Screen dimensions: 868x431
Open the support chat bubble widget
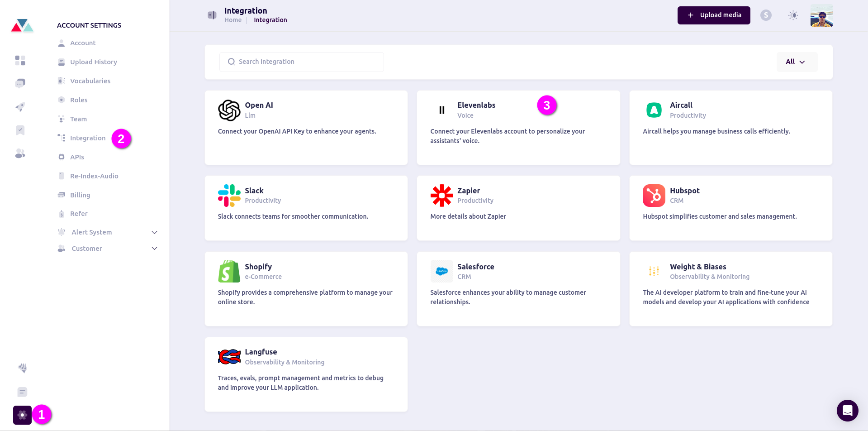click(848, 411)
